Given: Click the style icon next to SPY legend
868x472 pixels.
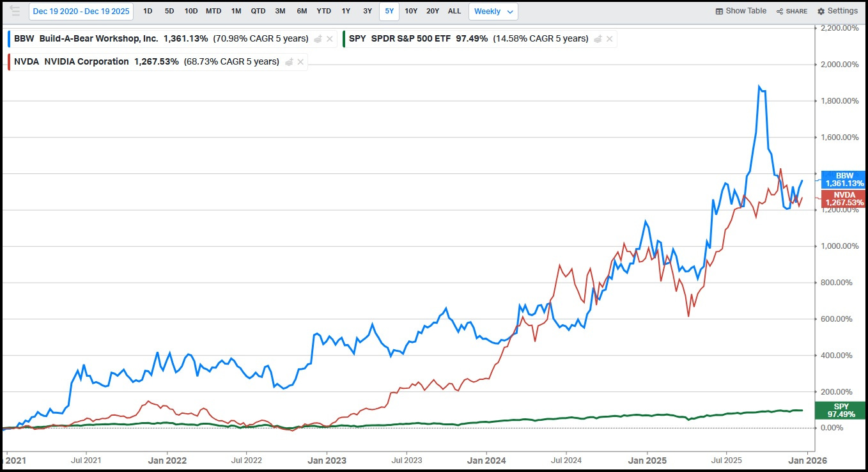Looking at the screenshot, I should (x=598, y=38).
